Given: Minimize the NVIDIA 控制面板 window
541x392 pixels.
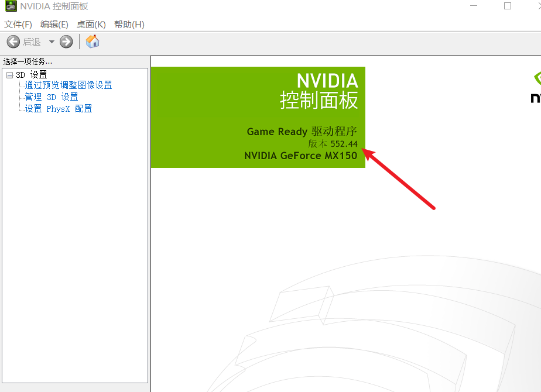Looking at the screenshot, I should click(473, 6).
